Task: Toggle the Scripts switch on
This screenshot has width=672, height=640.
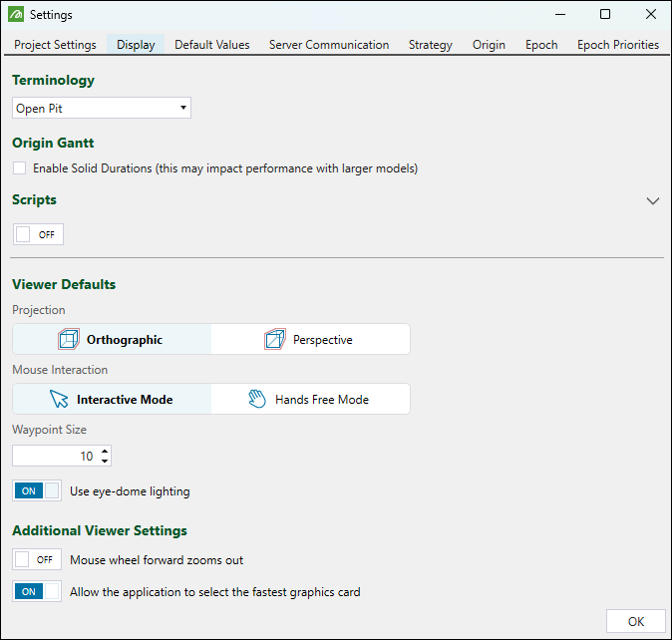Action: [x=38, y=234]
